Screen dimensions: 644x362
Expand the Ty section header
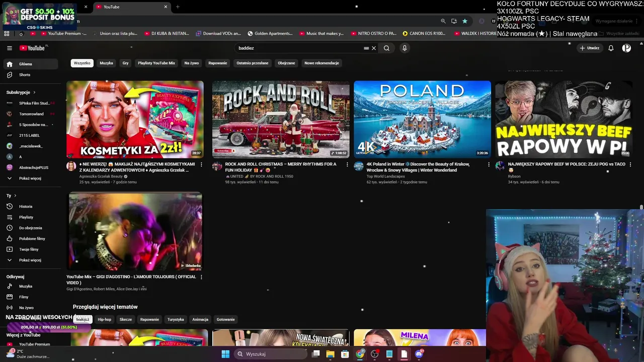tap(12, 196)
